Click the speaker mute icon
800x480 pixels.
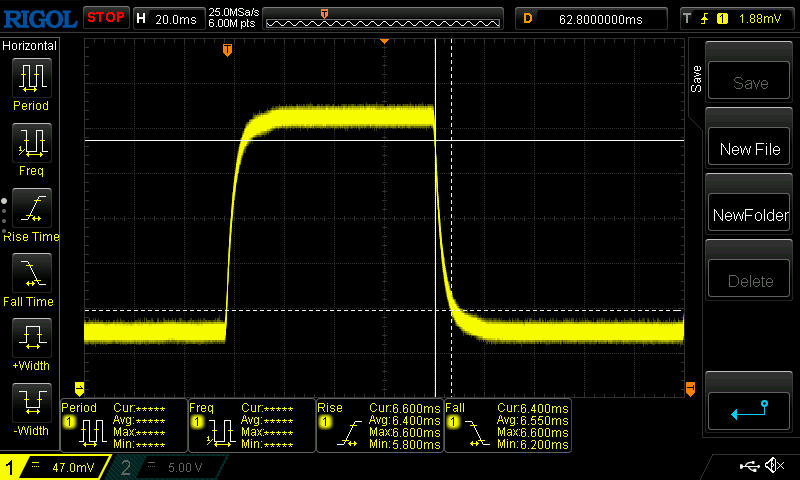point(773,466)
